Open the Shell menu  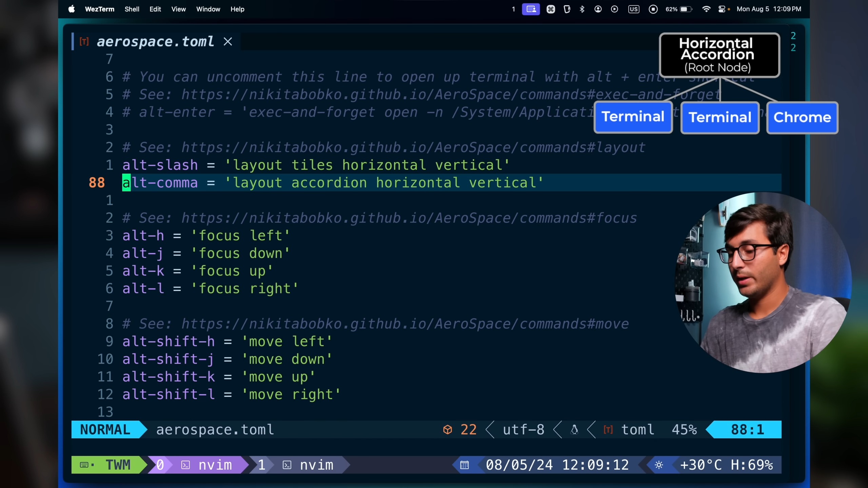(x=132, y=9)
